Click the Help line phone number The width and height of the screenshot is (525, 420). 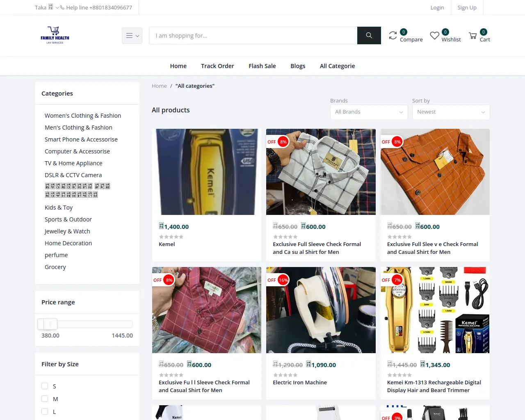[99, 7]
